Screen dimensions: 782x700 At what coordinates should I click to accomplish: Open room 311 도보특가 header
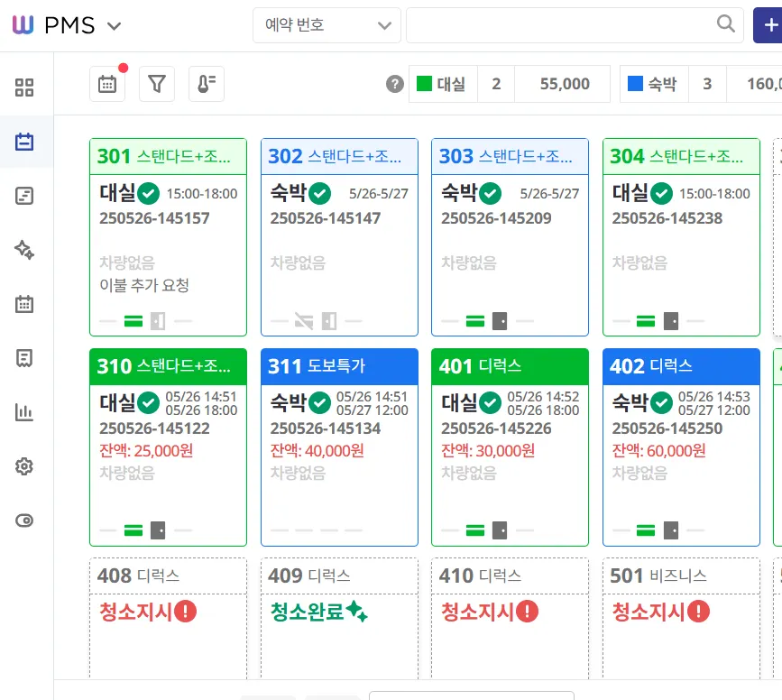click(x=339, y=367)
